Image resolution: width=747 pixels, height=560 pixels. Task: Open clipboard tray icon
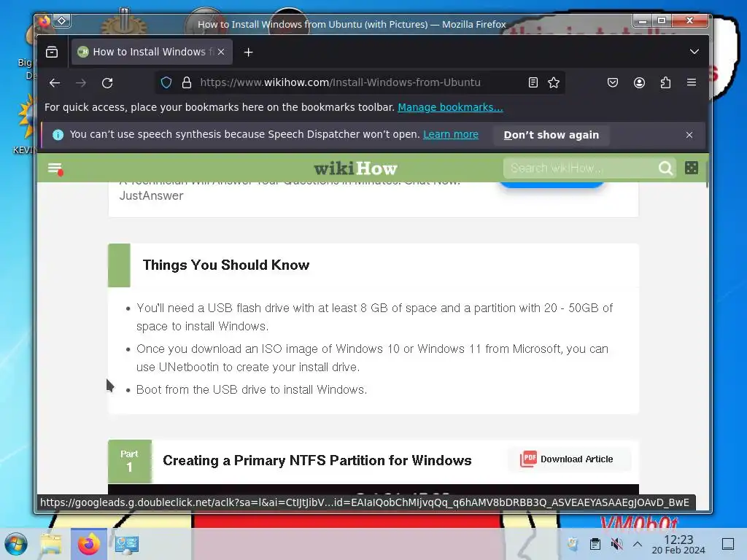595,544
